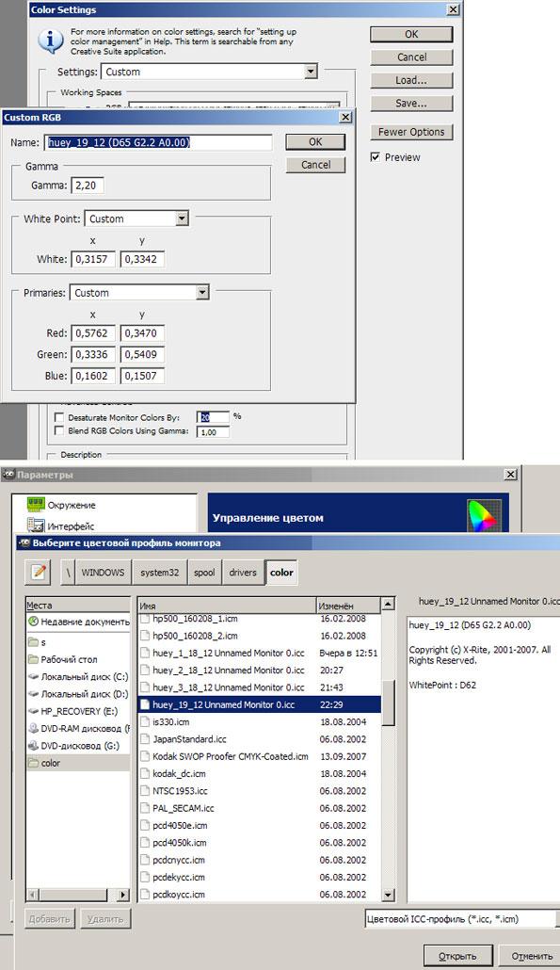Select huey_1_18_12 Unnamed Monitor 0.icc file
The width and height of the screenshot is (560, 970).
tap(260, 653)
